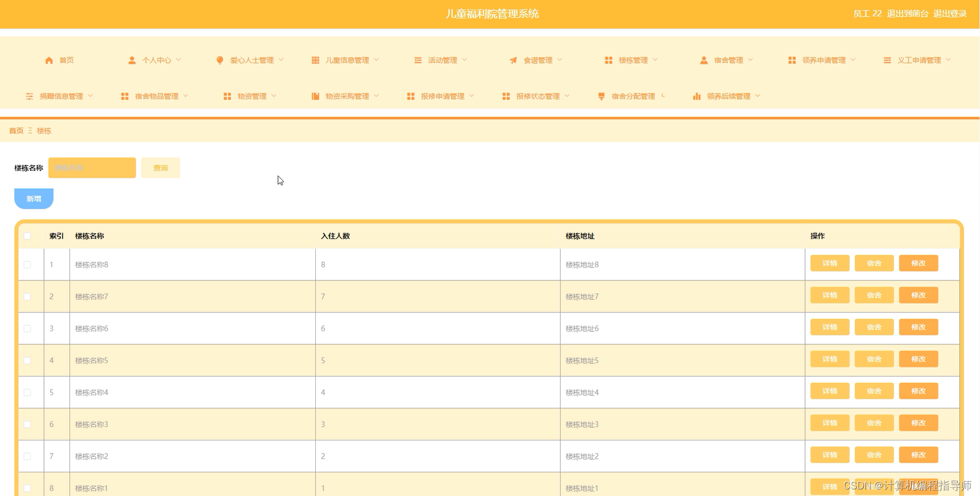This screenshot has width=980, height=496.
Task: Expand the chevron next to 爱心人士管理
Action: coord(281,60)
